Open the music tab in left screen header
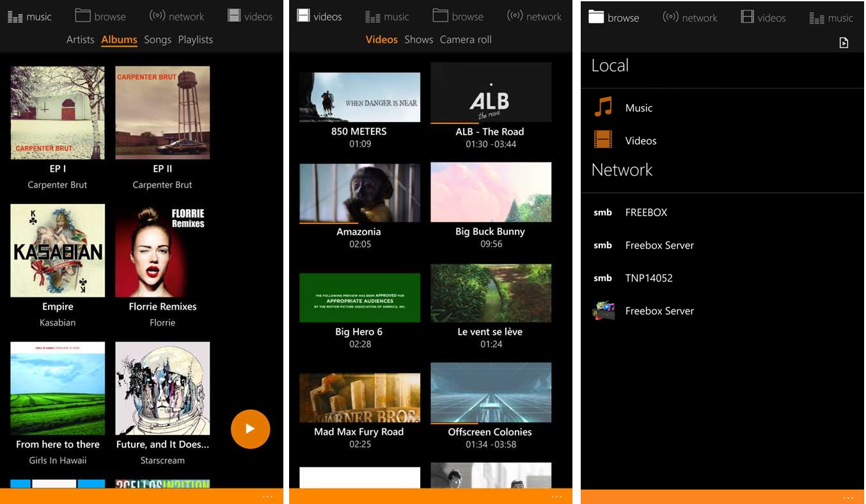The height and width of the screenshot is (504, 866). (x=29, y=17)
